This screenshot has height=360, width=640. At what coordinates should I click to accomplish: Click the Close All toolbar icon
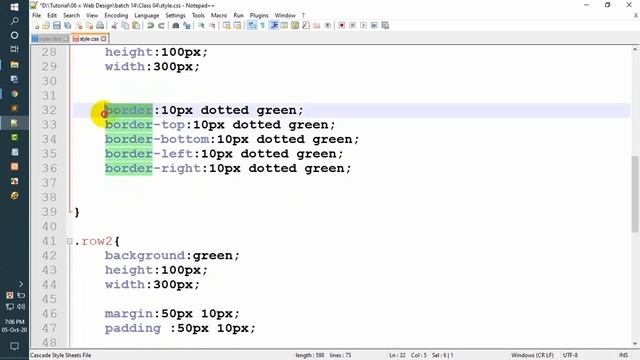click(x=89, y=25)
